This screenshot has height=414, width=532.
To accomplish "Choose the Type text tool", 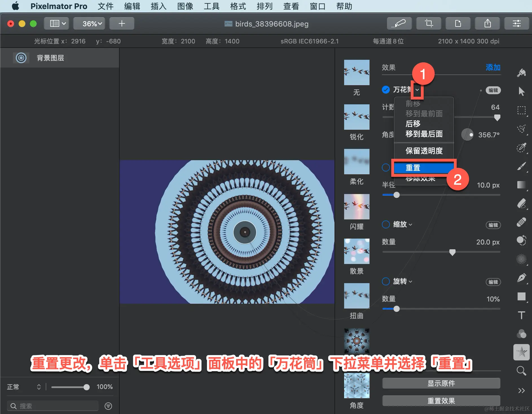I will (x=521, y=315).
